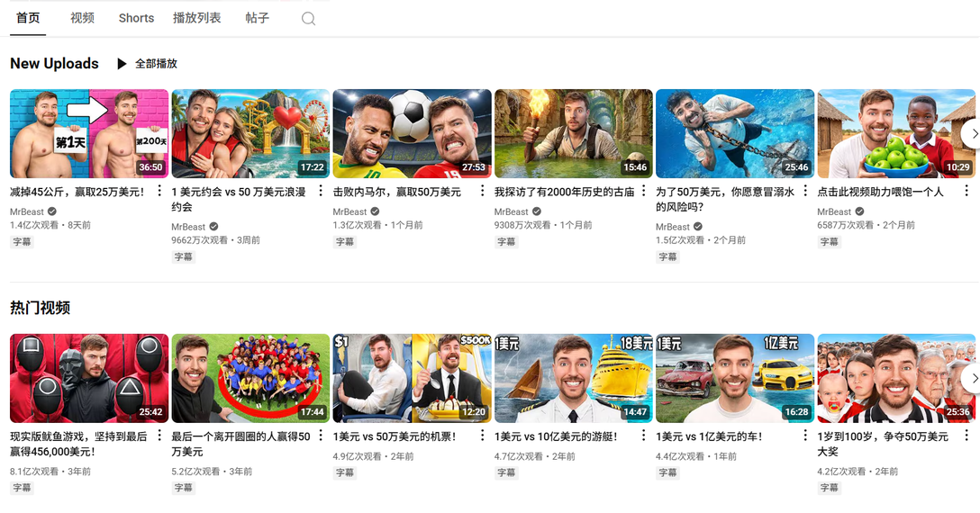Click '4.9亿次观看 • 2年前' text

click(x=373, y=457)
